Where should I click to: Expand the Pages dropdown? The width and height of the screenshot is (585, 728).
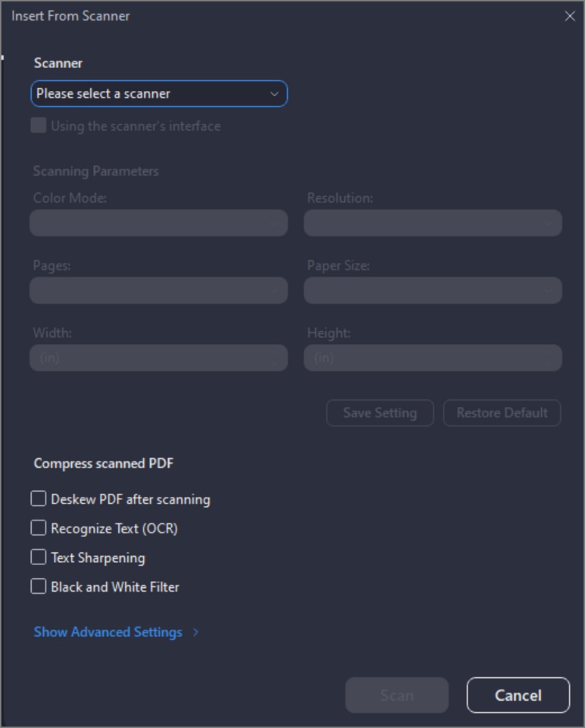click(158, 291)
